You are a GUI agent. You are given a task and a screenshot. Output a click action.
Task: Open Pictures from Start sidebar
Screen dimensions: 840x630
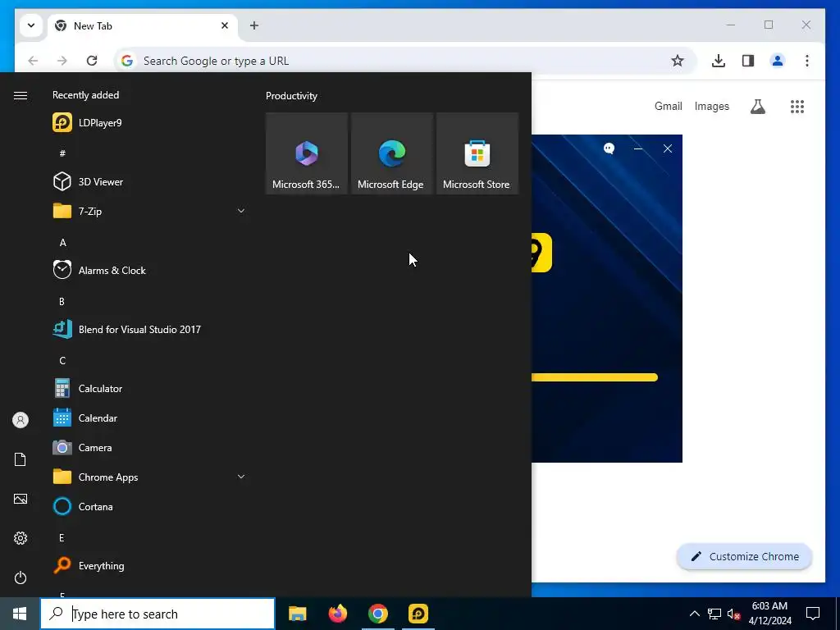coord(21,499)
